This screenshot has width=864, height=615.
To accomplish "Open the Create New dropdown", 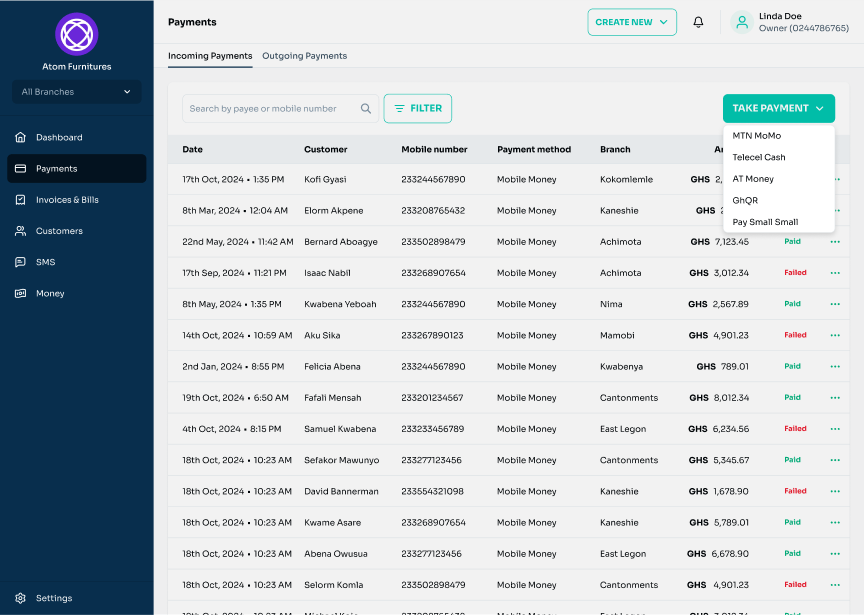I will click(631, 22).
